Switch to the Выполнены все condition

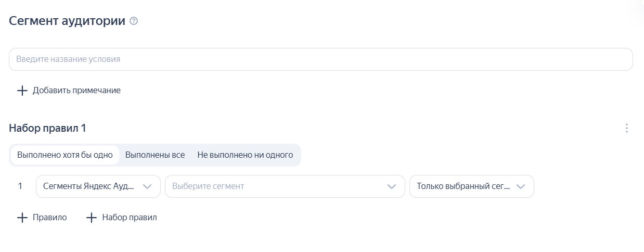point(155,155)
